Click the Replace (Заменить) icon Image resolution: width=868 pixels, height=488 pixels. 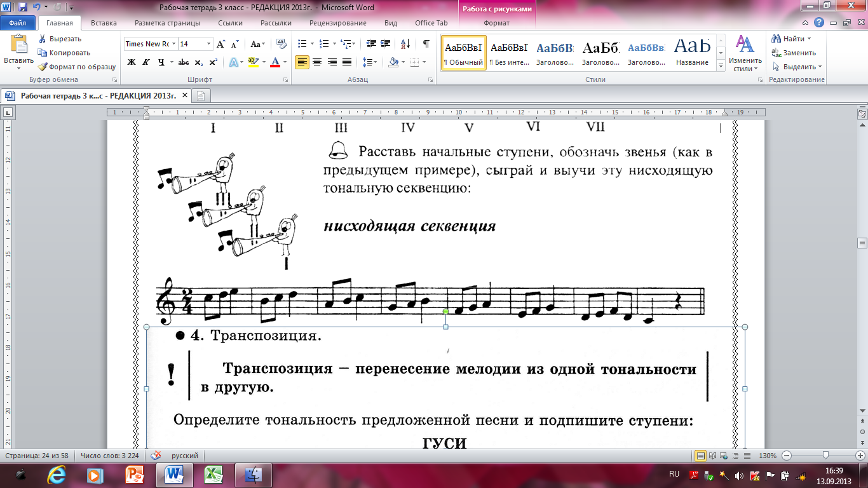776,53
